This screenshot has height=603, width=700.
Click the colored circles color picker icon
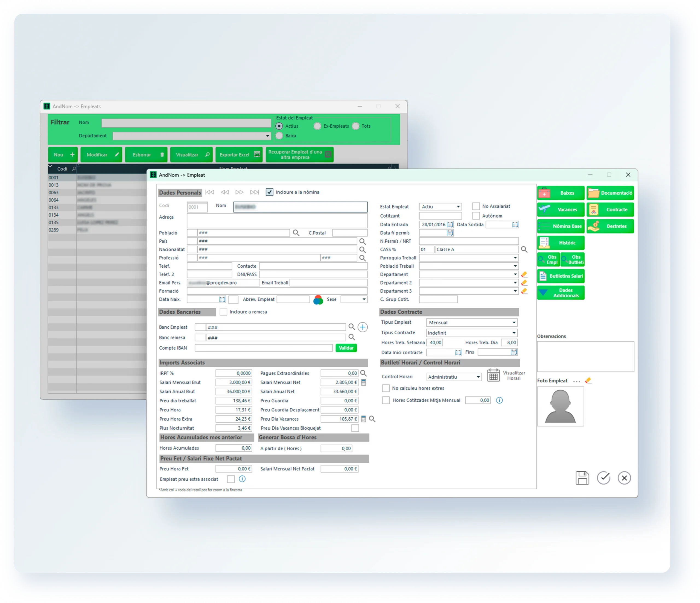[318, 300]
